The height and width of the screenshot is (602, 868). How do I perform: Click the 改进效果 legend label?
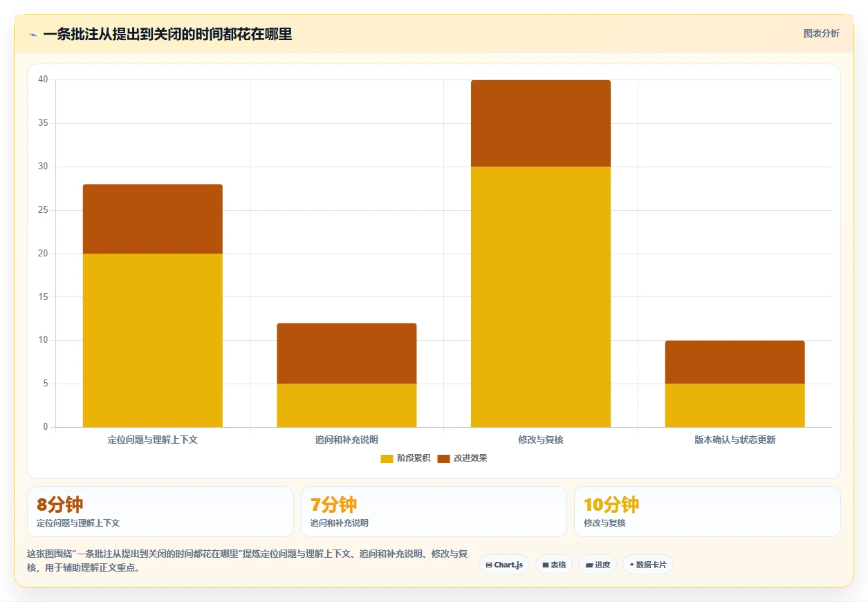point(470,458)
